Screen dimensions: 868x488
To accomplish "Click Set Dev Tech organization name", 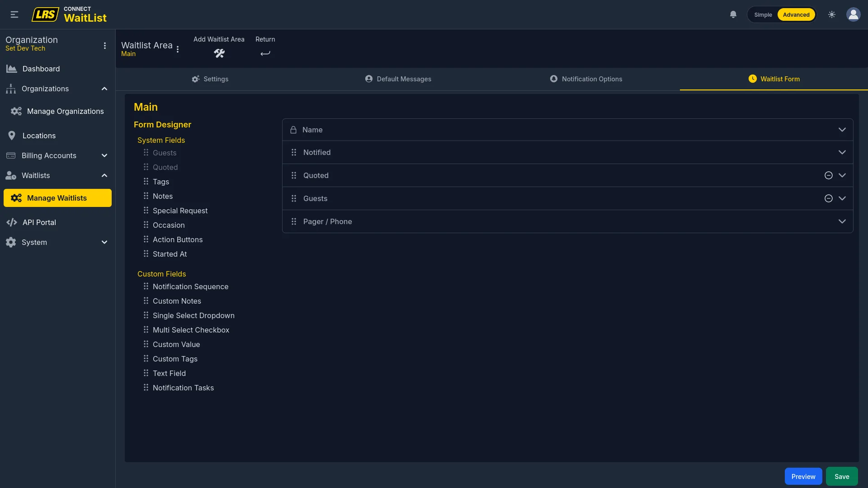I will point(25,48).
